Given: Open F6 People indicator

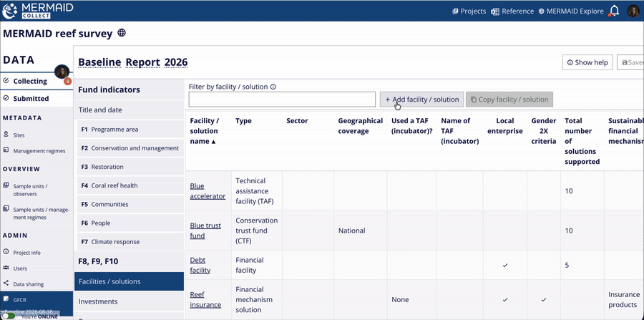Looking at the screenshot, I should 130,223.
